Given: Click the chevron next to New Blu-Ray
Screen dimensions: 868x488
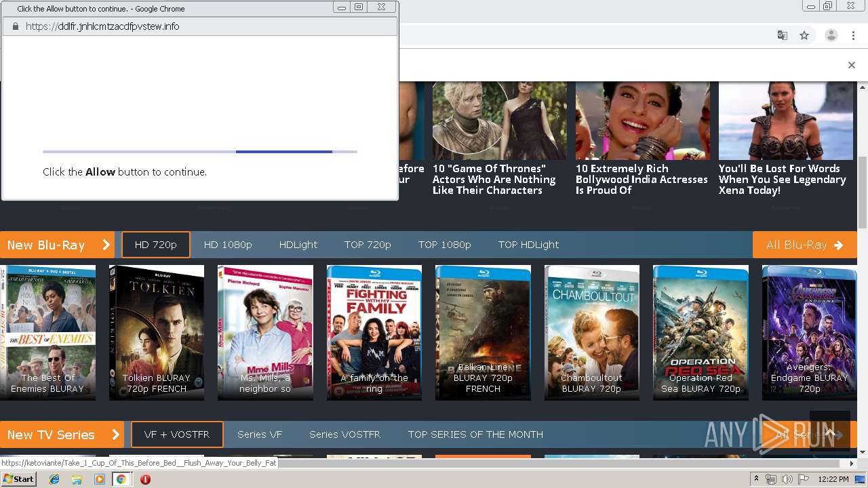Looking at the screenshot, I should tap(106, 245).
